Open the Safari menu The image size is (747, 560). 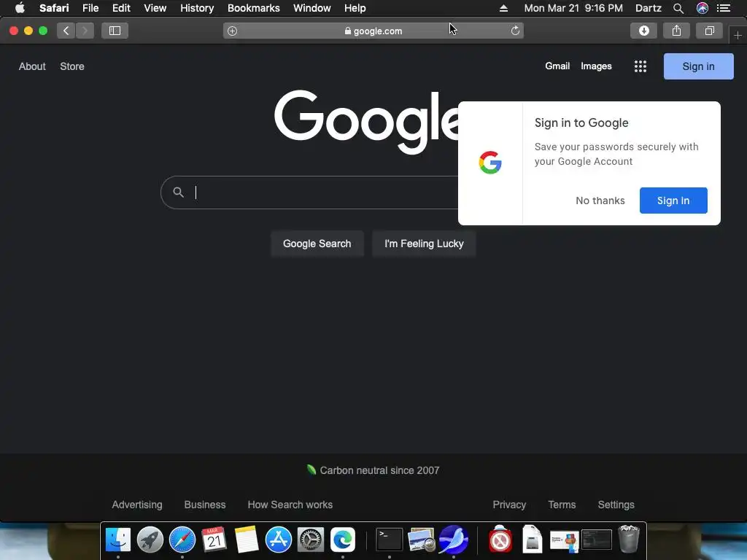click(54, 8)
